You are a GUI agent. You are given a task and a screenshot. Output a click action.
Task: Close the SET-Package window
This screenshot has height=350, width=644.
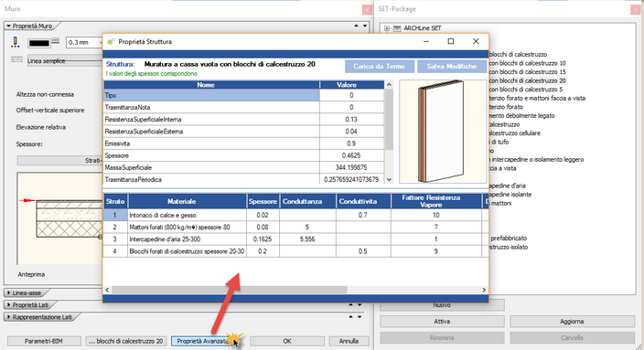pyautogui.click(x=635, y=9)
